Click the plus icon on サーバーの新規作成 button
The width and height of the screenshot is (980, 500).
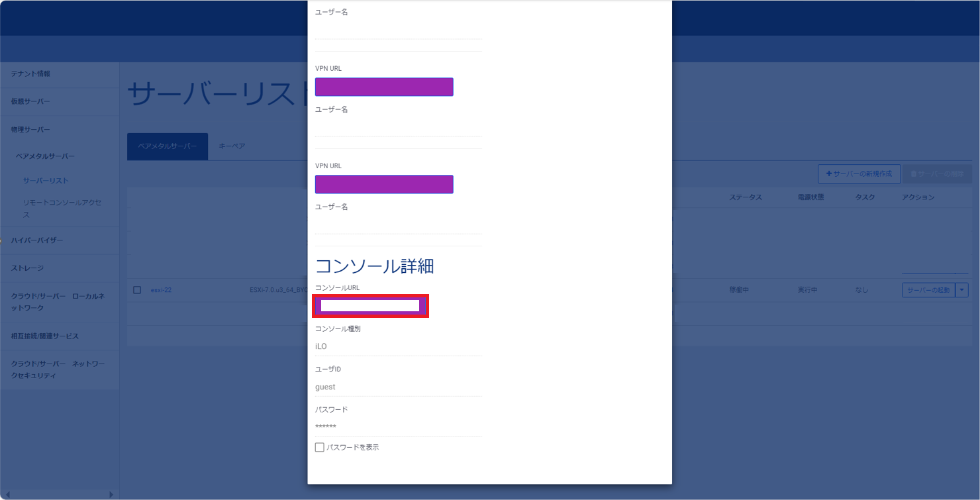[829, 174]
